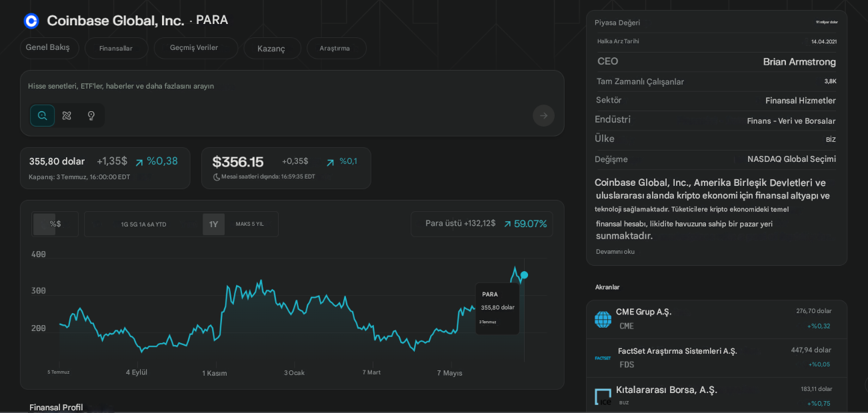Click the +0,35$ after-hours change
The width and height of the screenshot is (868, 413).
coord(295,161)
